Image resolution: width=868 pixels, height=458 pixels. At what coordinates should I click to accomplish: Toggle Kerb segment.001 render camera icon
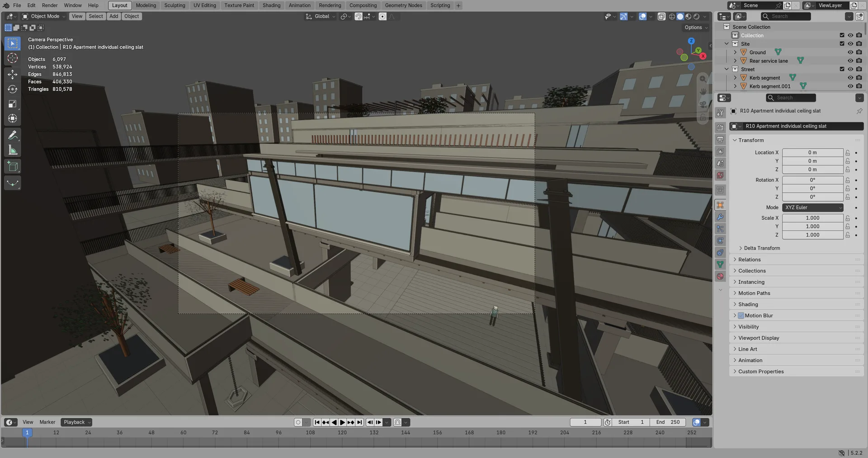click(859, 86)
